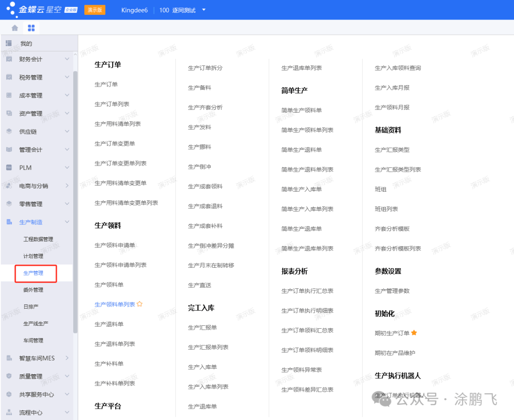Open the 生产订单列表 link
The height and width of the screenshot is (420, 514).
[x=112, y=104]
